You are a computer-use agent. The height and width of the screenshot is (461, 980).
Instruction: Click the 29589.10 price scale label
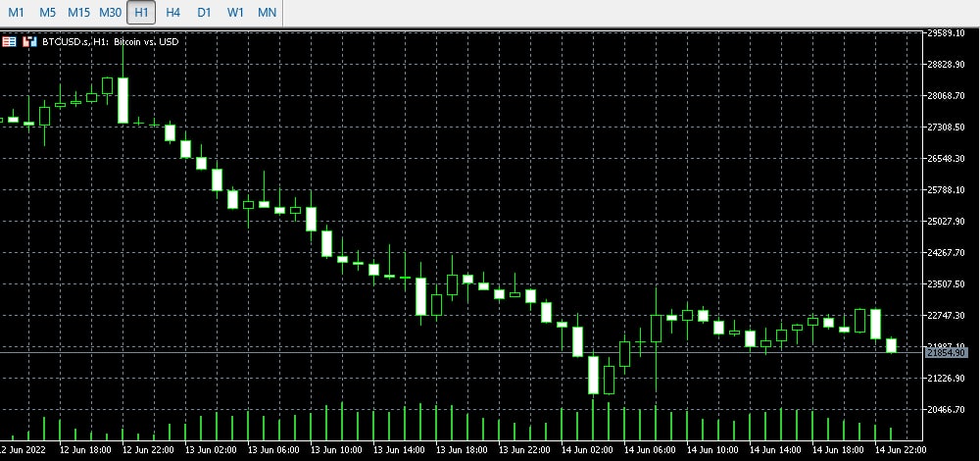point(947,33)
